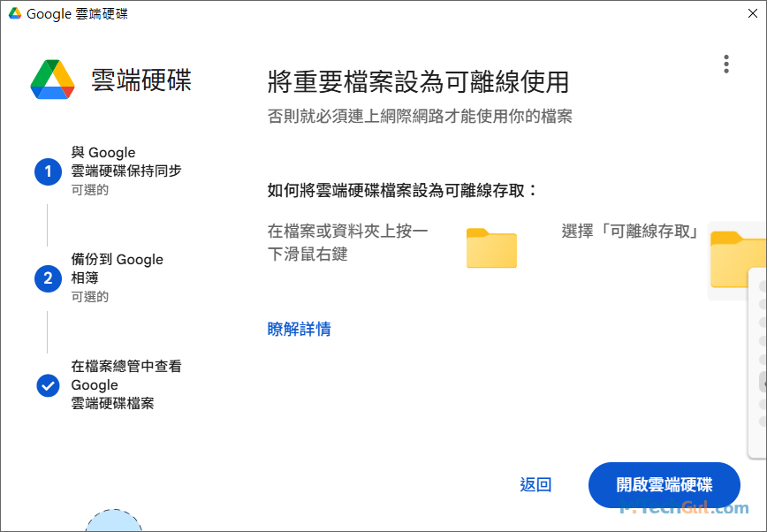Select the step 2 Google Photos circle

(x=48, y=278)
